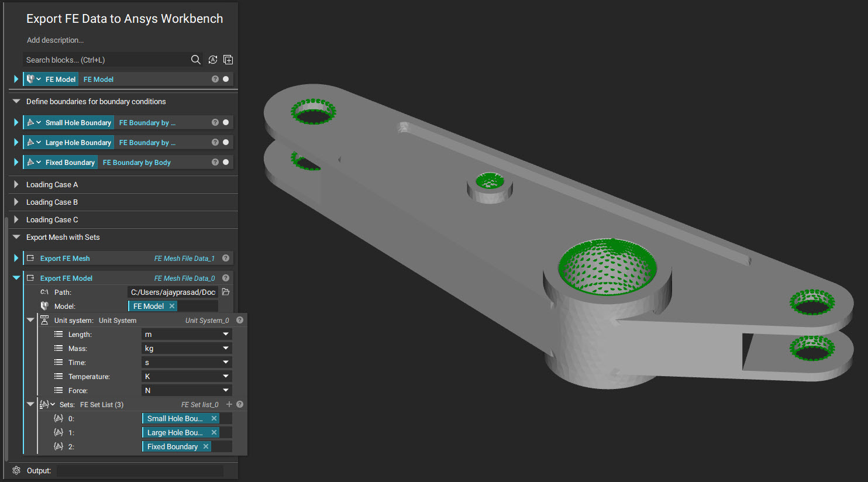Open help for FE Model block
The width and height of the screenshot is (868, 482).
[215, 79]
